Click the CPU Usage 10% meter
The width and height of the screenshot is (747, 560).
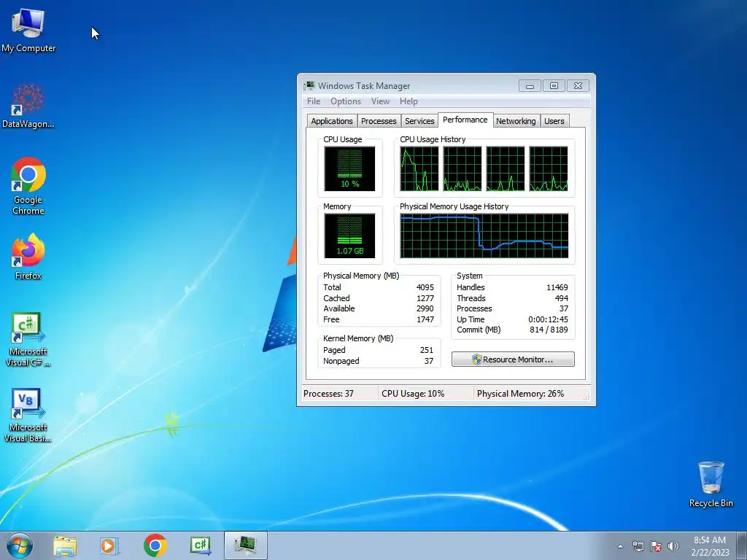click(x=349, y=168)
